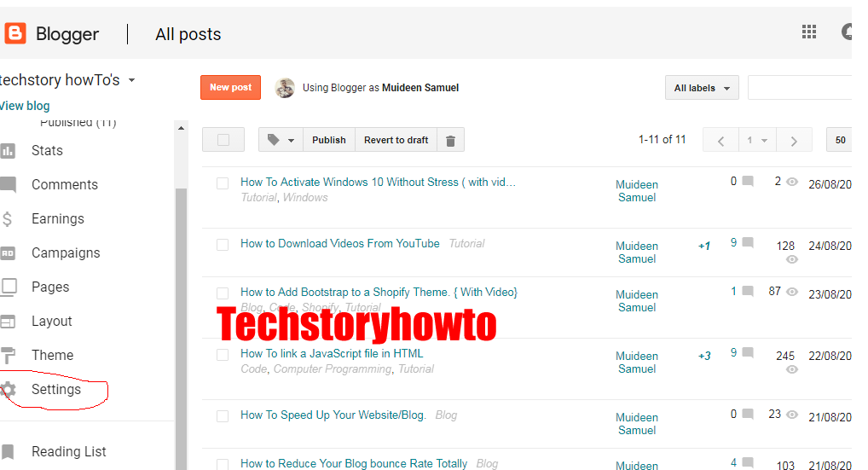The height and width of the screenshot is (470, 868).
Task: Toggle the select-all posts checkbox
Action: [223, 140]
